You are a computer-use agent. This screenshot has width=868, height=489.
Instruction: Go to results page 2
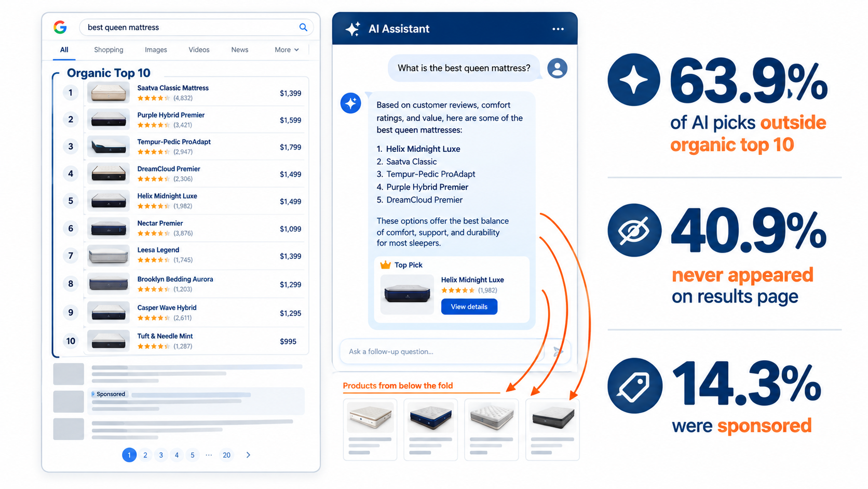tap(145, 455)
